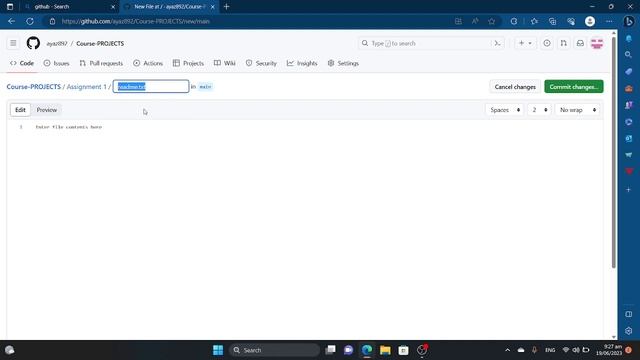The width and height of the screenshot is (640, 360).
Task: Open the Security tab
Action: point(261,63)
